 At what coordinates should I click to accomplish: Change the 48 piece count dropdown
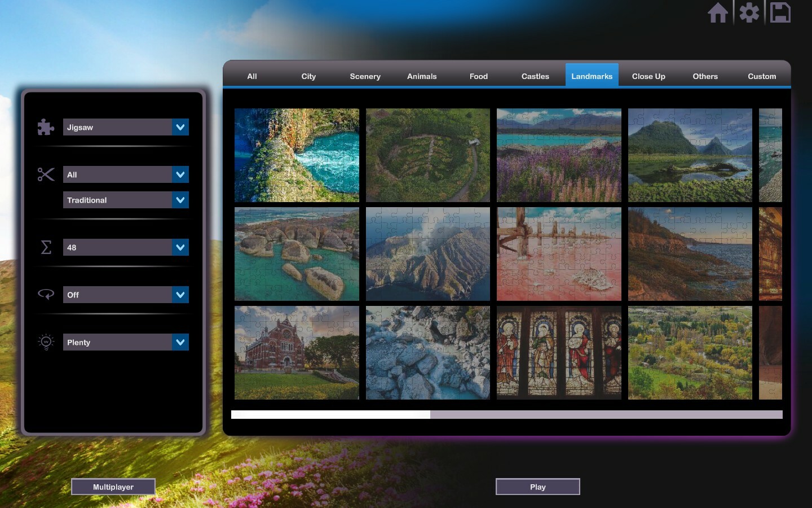coord(126,247)
